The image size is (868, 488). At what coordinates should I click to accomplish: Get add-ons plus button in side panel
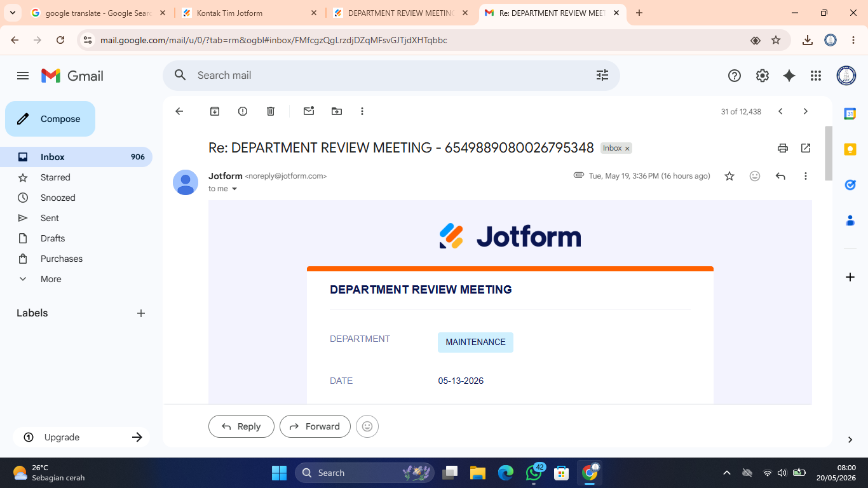click(x=850, y=277)
